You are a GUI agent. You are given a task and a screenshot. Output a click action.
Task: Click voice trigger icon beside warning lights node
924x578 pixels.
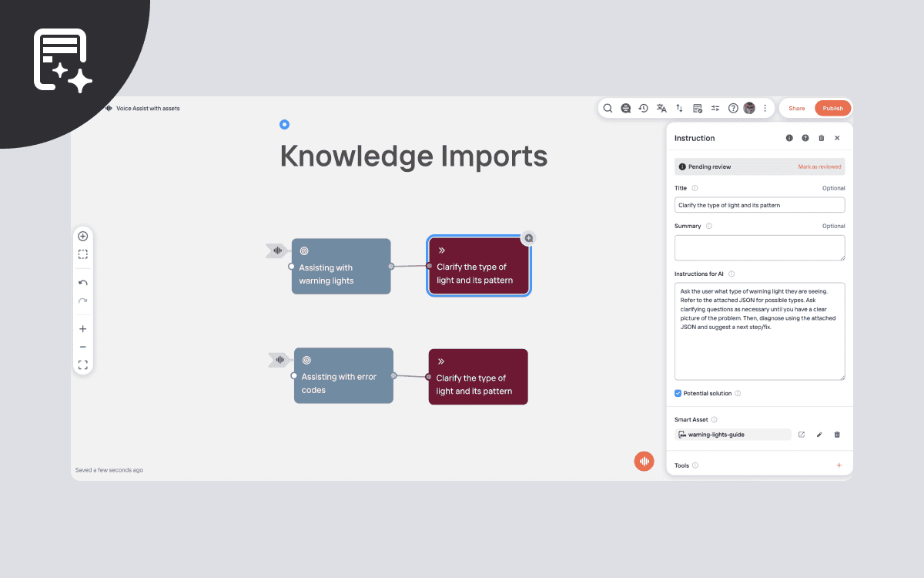point(276,250)
